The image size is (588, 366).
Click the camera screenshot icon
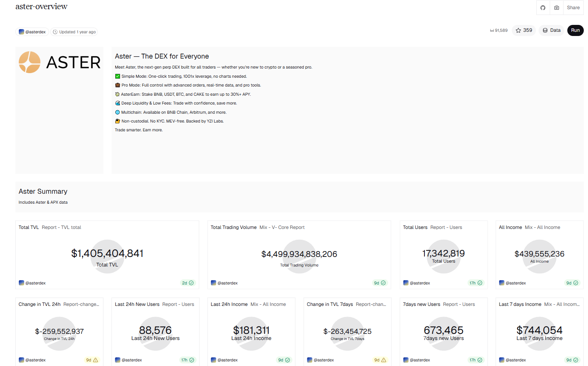point(557,8)
